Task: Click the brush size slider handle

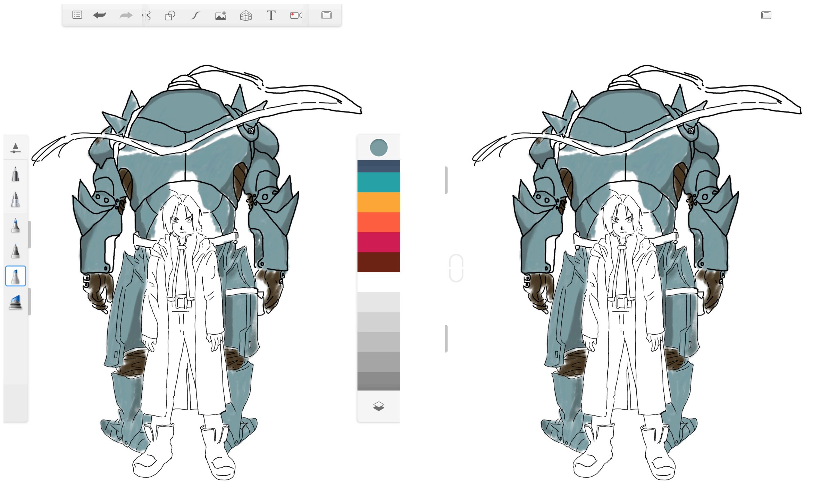Action: click(x=30, y=235)
